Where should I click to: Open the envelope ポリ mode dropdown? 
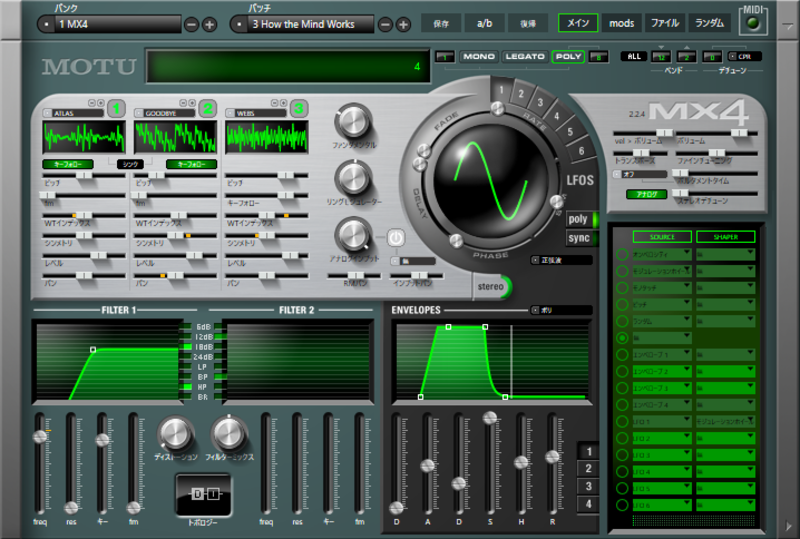point(561,310)
